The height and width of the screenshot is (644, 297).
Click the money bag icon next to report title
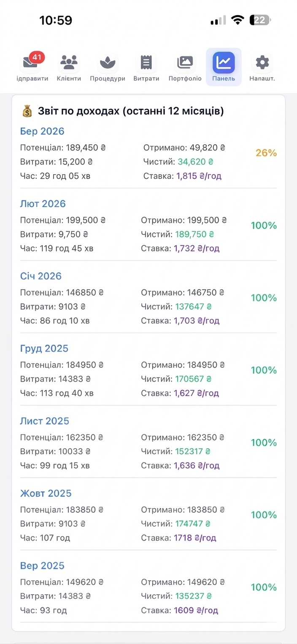[26, 110]
